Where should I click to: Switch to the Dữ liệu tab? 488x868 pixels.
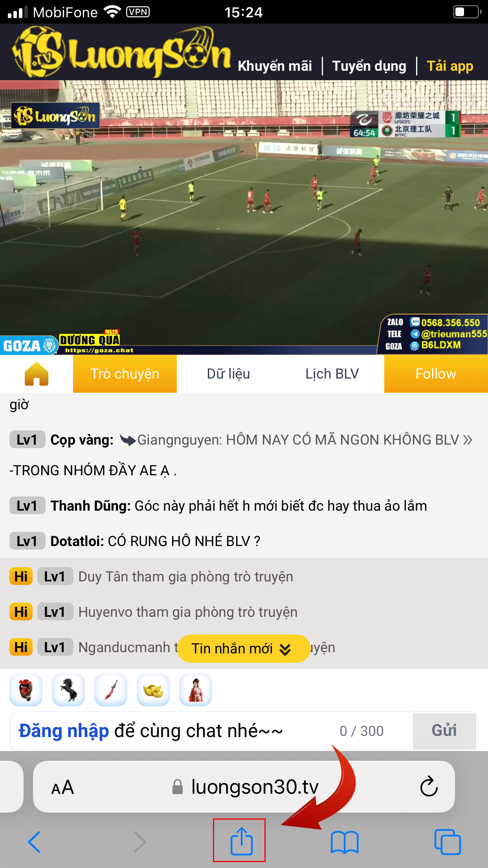coord(229,374)
